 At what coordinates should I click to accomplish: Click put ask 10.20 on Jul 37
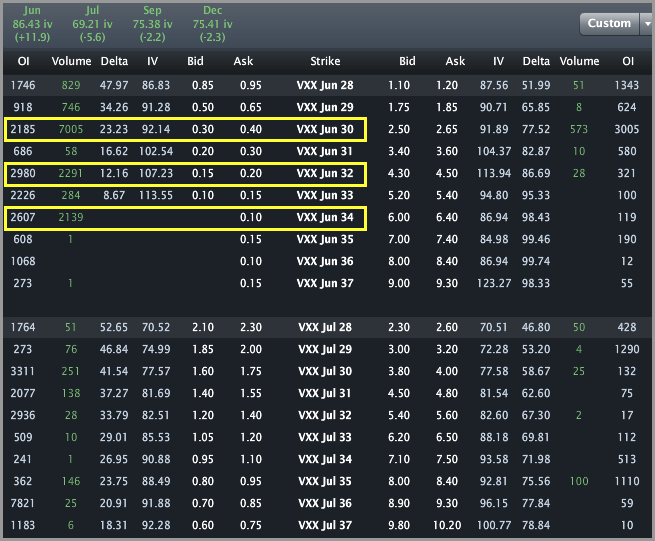coord(447,525)
